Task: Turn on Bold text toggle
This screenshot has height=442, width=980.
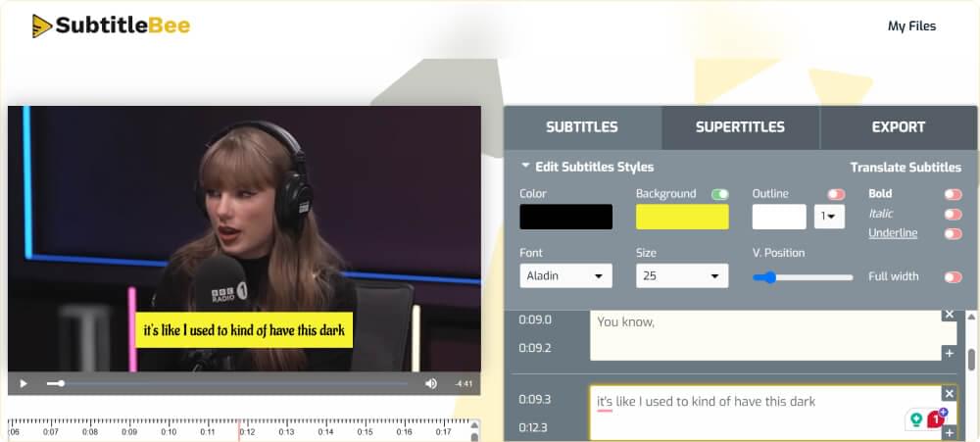Action: (952, 194)
